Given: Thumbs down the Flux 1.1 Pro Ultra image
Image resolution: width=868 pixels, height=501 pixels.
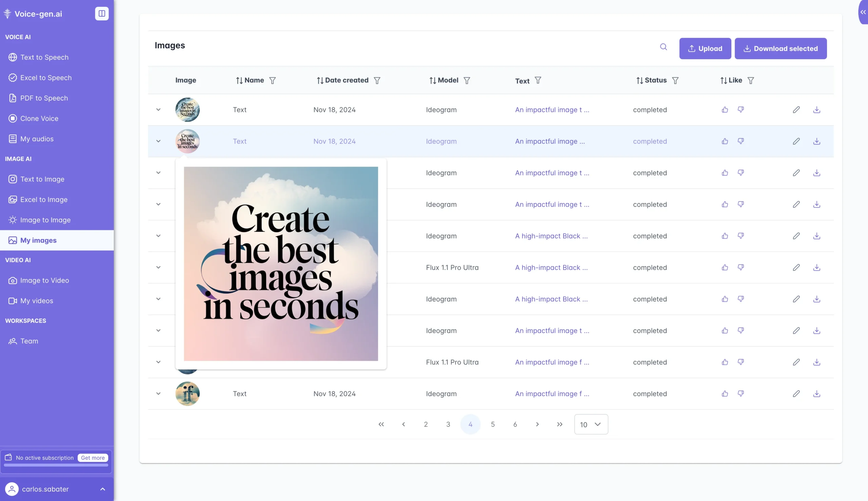Looking at the screenshot, I should pos(741,267).
